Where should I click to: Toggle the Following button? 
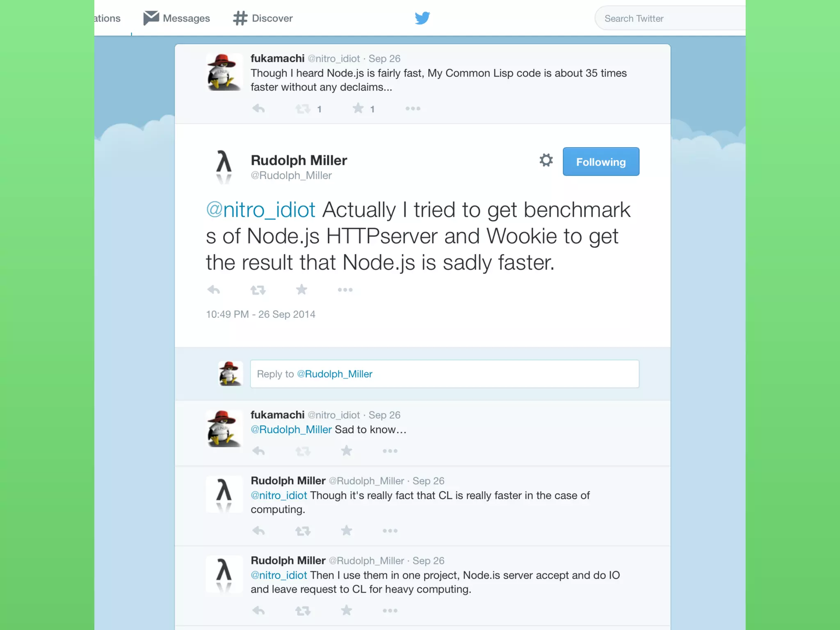click(600, 162)
